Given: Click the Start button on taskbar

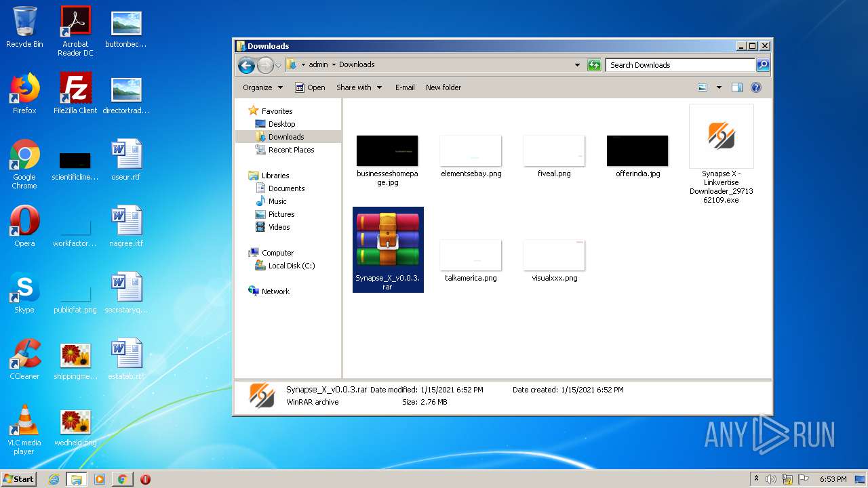Looking at the screenshot, I should 19,479.
